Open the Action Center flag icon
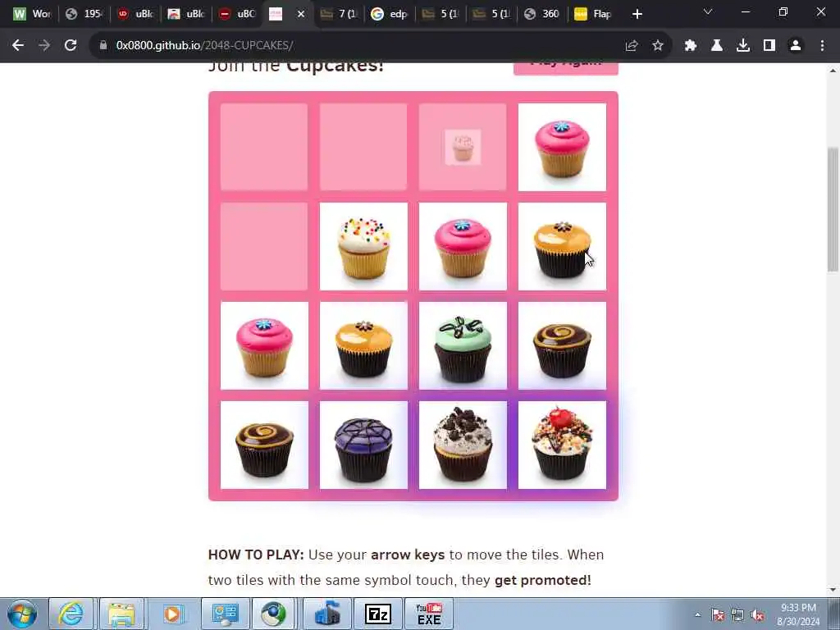The height and width of the screenshot is (630, 840). (x=718, y=614)
